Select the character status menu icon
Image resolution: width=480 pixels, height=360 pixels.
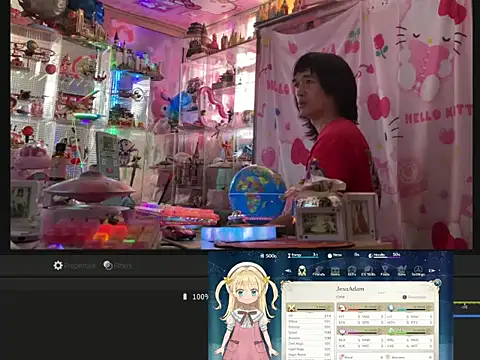click(302, 270)
